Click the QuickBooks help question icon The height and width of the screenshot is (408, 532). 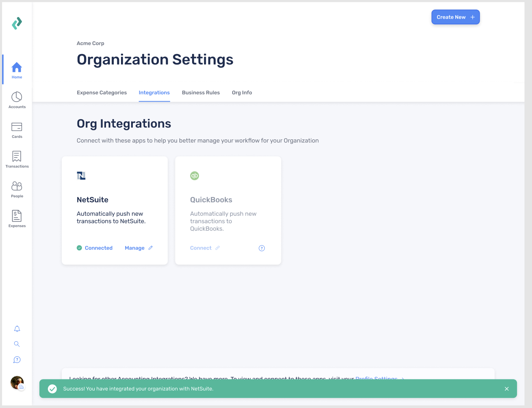coord(262,248)
